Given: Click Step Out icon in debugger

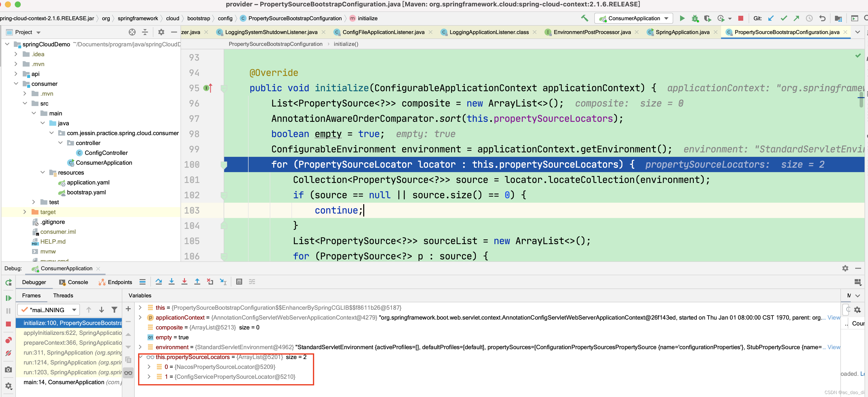Looking at the screenshot, I should [197, 282].
